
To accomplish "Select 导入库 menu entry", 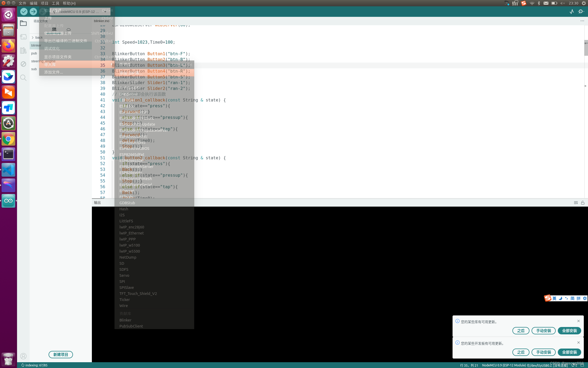I will click(77, 64).
